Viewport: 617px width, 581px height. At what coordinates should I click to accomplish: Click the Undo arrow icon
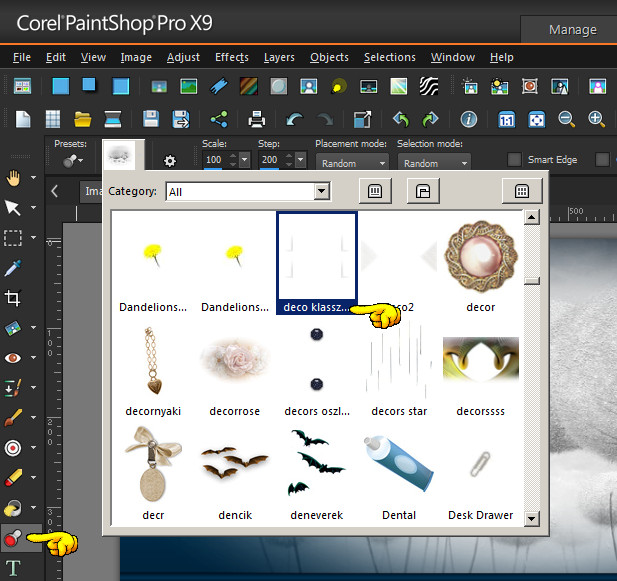pyautogui.click(x=295, y=120)
